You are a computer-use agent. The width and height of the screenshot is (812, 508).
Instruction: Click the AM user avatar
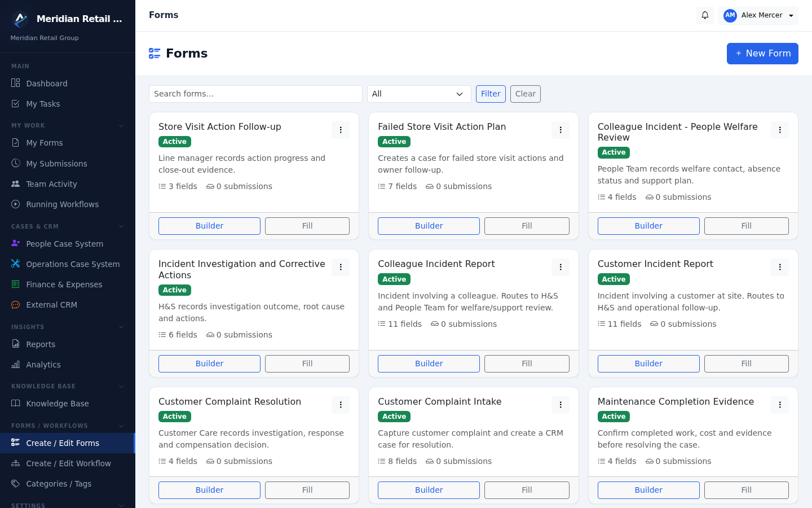coord(730,15)
